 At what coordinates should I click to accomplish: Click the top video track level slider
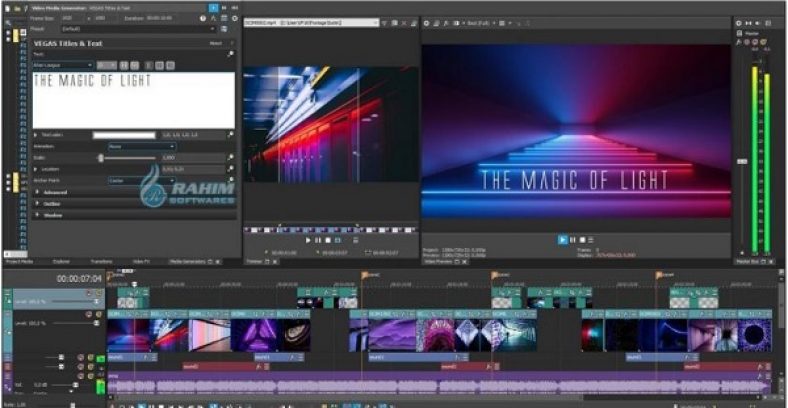96,301
